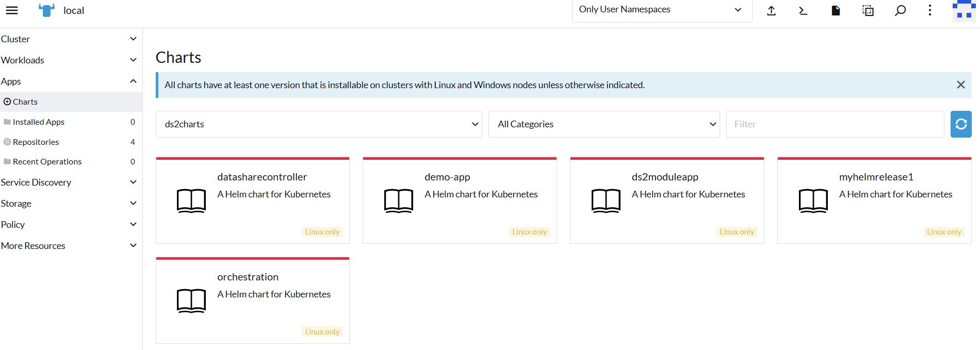The width and height of the screenshot is (980, 350).
Task: Click the copy KubeConfig to clipboard icon
Action: pos(868,11)
